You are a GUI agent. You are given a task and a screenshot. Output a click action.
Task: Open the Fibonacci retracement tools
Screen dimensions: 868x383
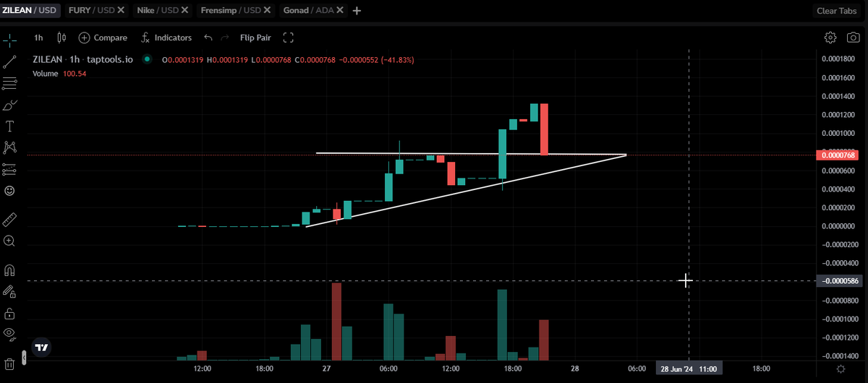(9, 84)
